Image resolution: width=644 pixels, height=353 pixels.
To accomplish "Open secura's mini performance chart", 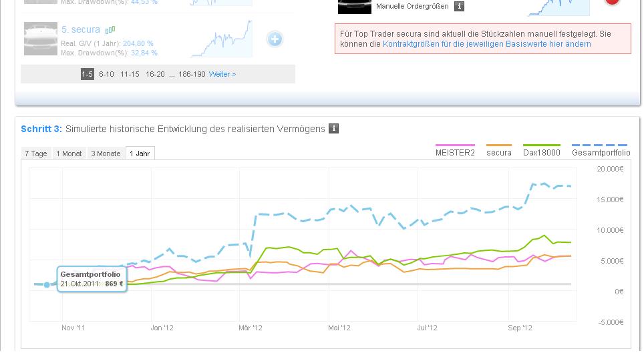I will pyautogui.click(x=221, y=39).
